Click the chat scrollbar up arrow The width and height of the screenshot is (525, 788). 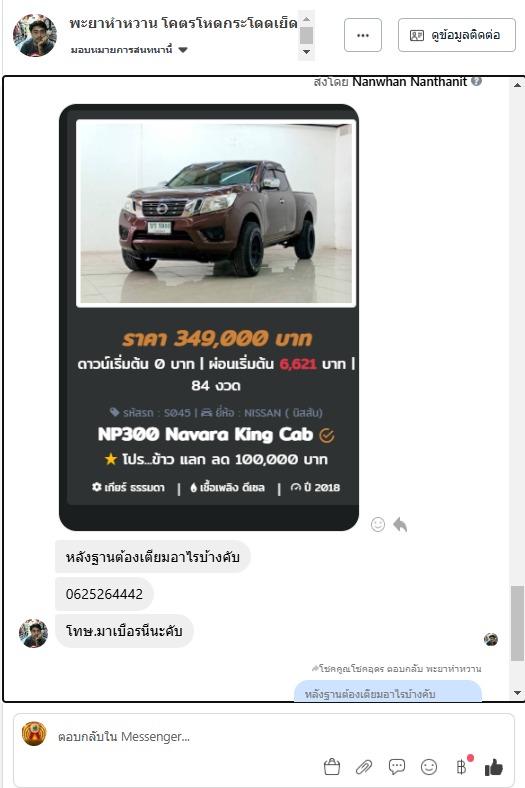[517, 85]
